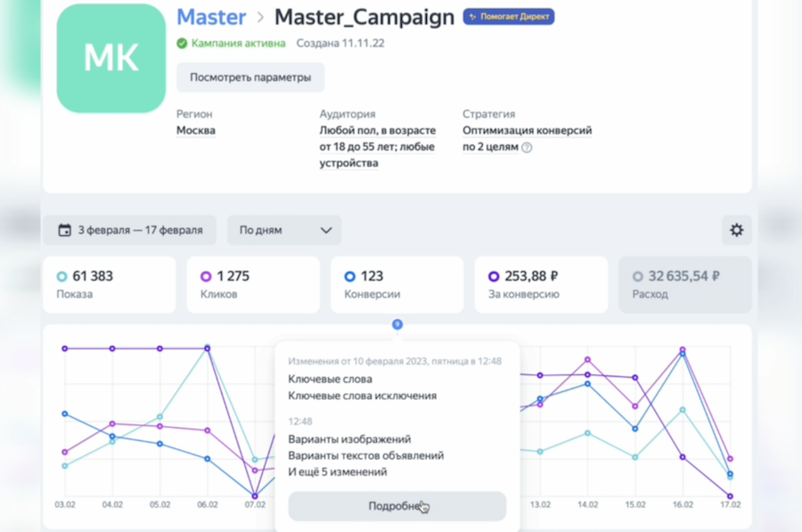Toggle the Конверсии metric series
Screen dimensions: 802x532
tap(397, 284)
